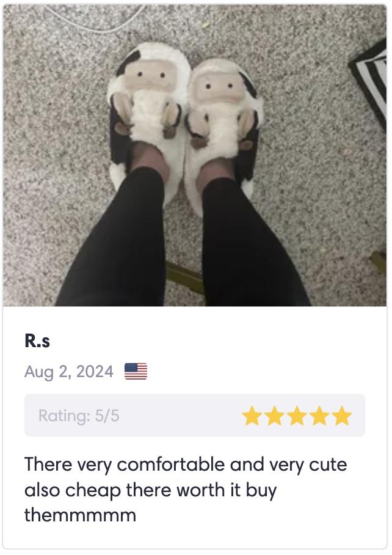Click the Rating: 5/5 label

click(x=79, y=416)
